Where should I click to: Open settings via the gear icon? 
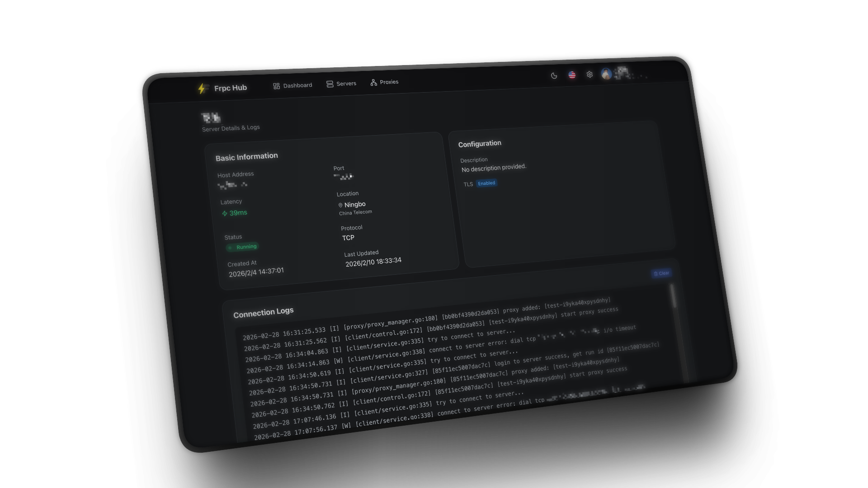tap(590, 75)
